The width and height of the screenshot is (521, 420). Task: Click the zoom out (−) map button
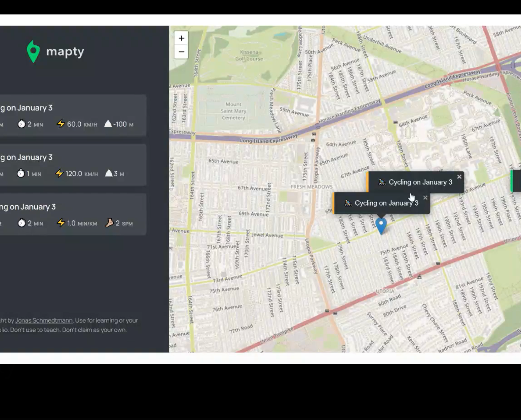click(181, 52)
